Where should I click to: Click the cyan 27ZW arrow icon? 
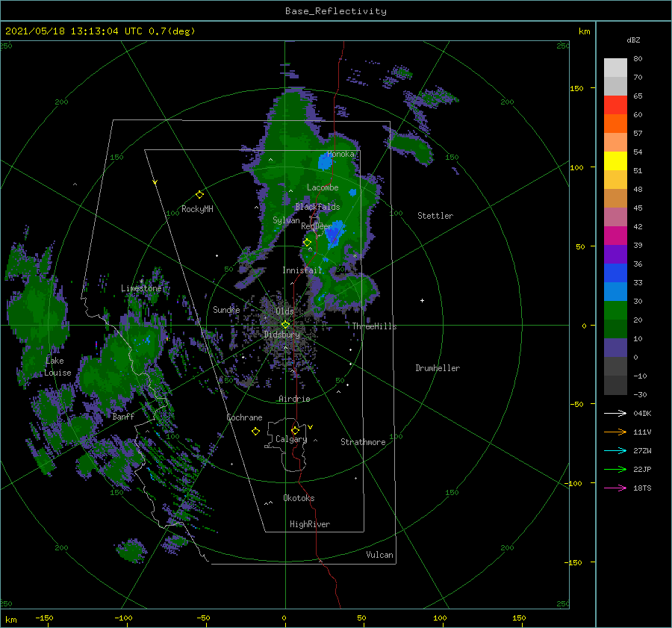point(615,450)
